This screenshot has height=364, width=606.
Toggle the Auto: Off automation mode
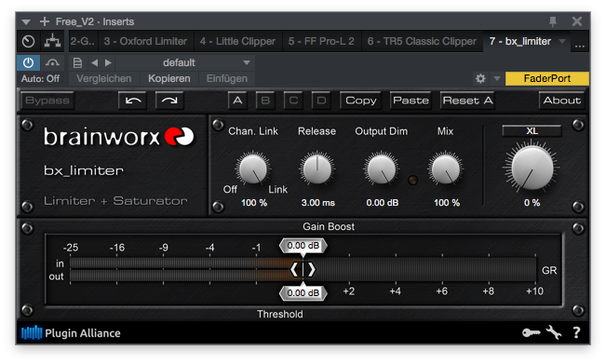pos(41,79)
